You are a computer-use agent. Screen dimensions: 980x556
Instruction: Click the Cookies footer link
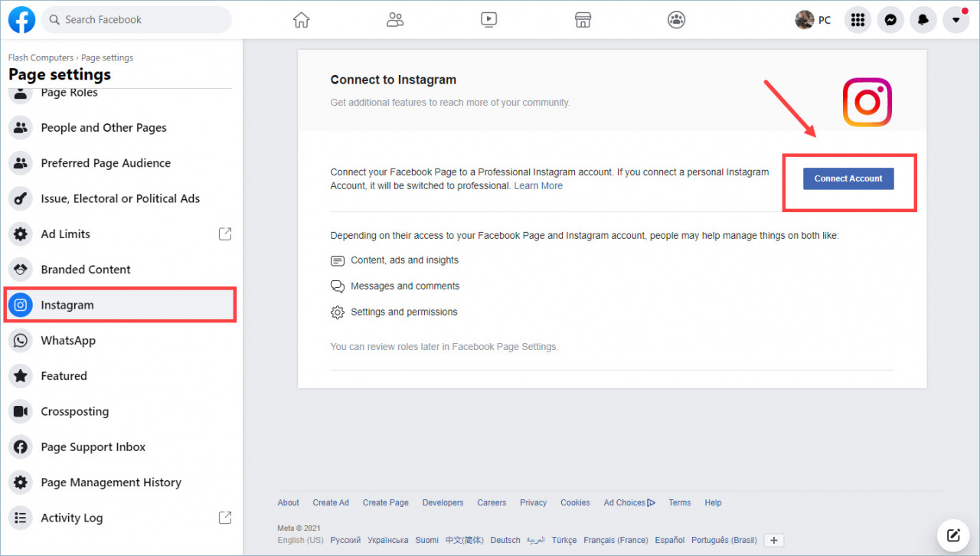click(x=575, y=502)
